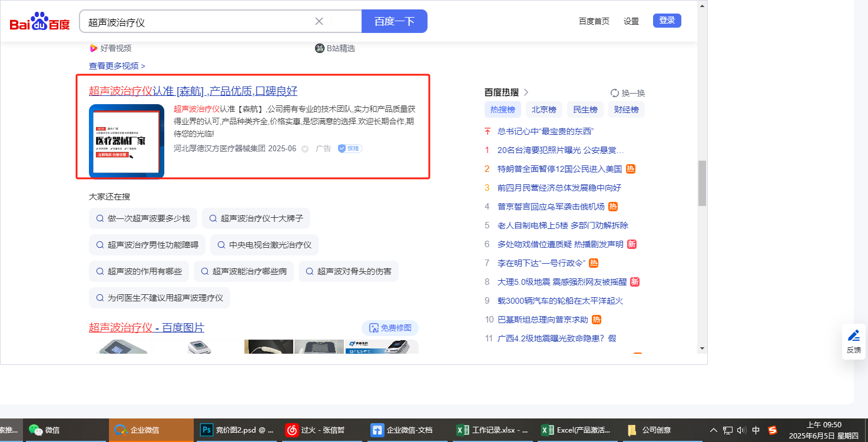Open the 查看更多视频 link

click(x=117, y=66)
